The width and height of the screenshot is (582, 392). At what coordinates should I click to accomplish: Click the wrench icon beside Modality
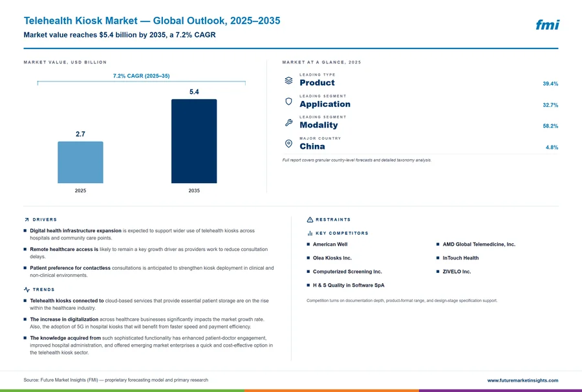coord(289,122)
